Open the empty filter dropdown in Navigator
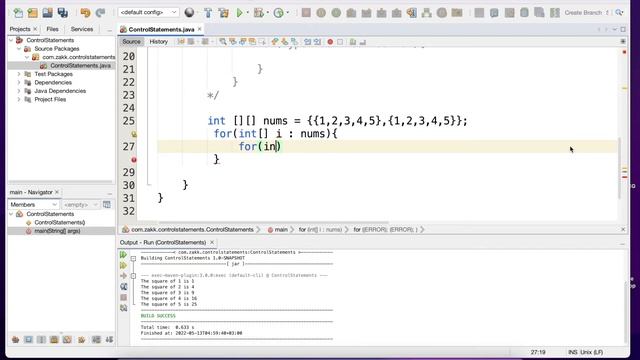 (x=80, y=204)
